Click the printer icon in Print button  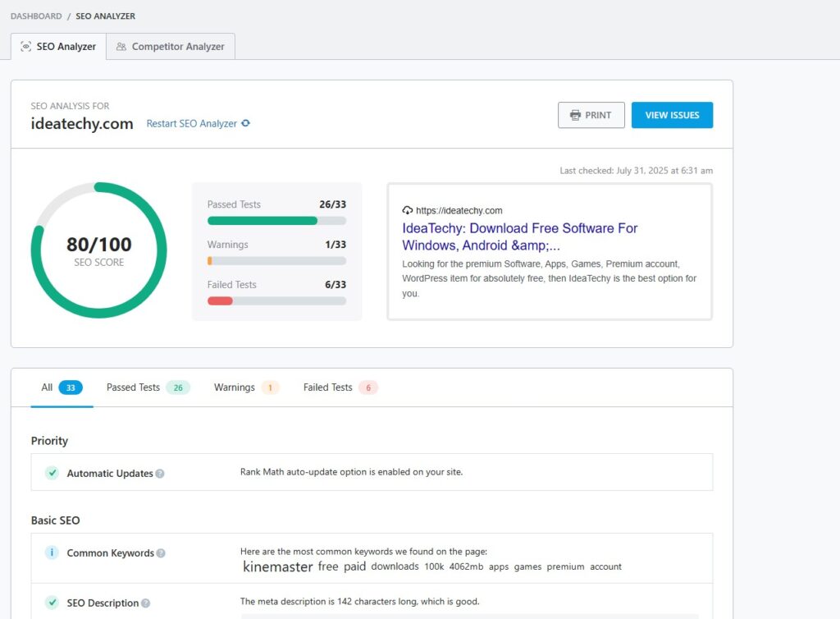point(575,115)
